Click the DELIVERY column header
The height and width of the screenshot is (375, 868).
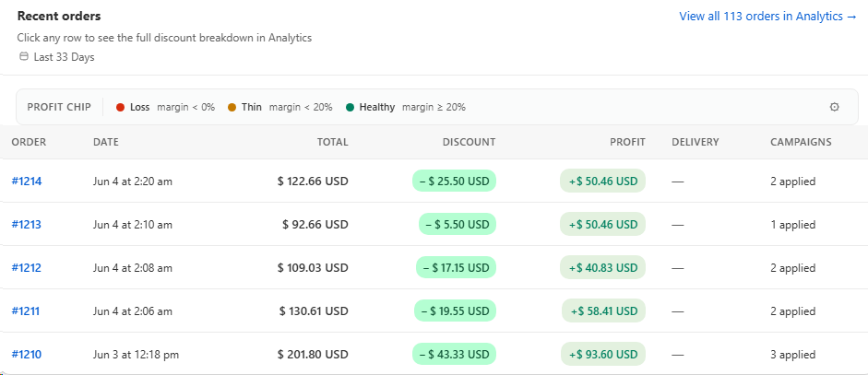696,142
